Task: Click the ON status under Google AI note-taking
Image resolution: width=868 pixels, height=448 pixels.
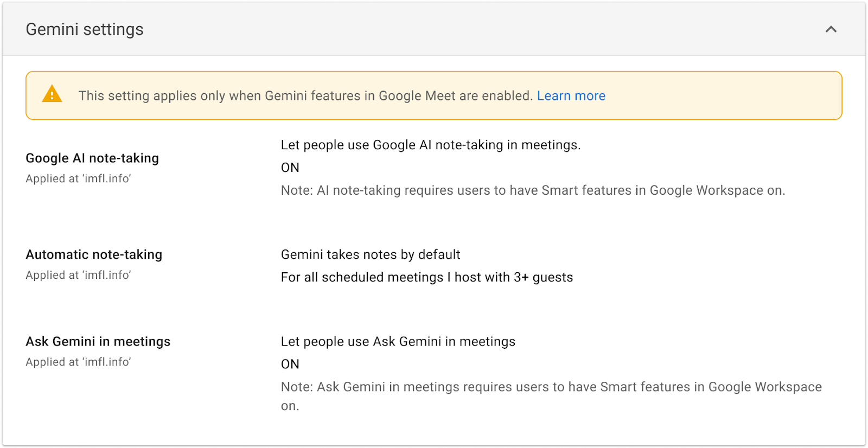Action: click(289, 167)
